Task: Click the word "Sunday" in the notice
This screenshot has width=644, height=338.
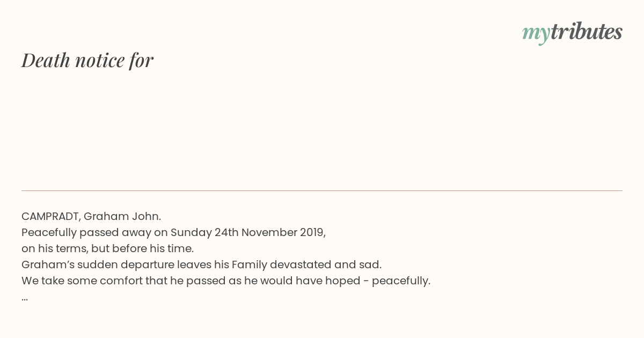Action: click(x=191, y=232)
